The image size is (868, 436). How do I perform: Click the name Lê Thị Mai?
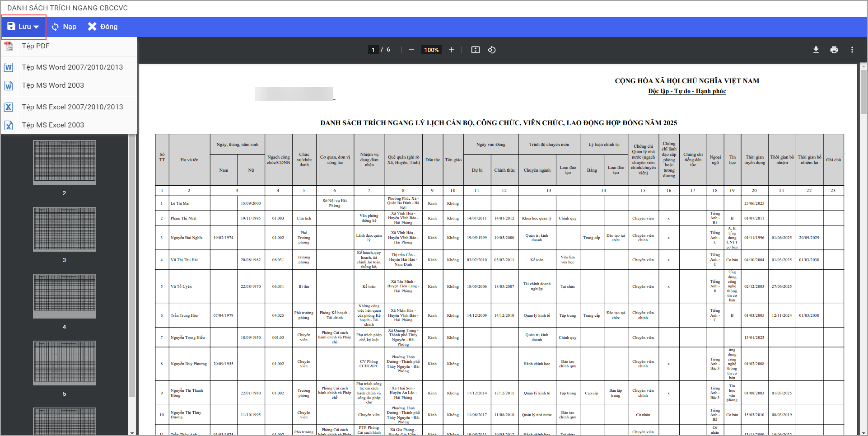click(180, 203)
